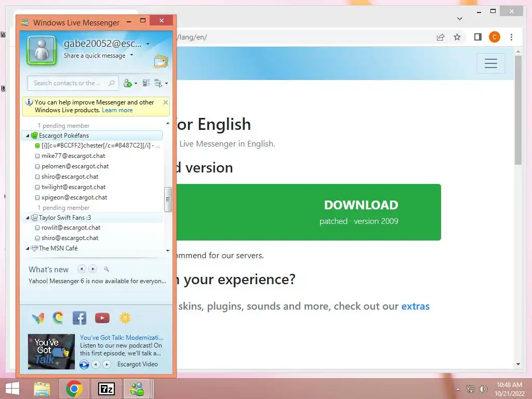The image size is (532, 399).
Task: Click the search contacts input field
Action: (x=73, y=83)
